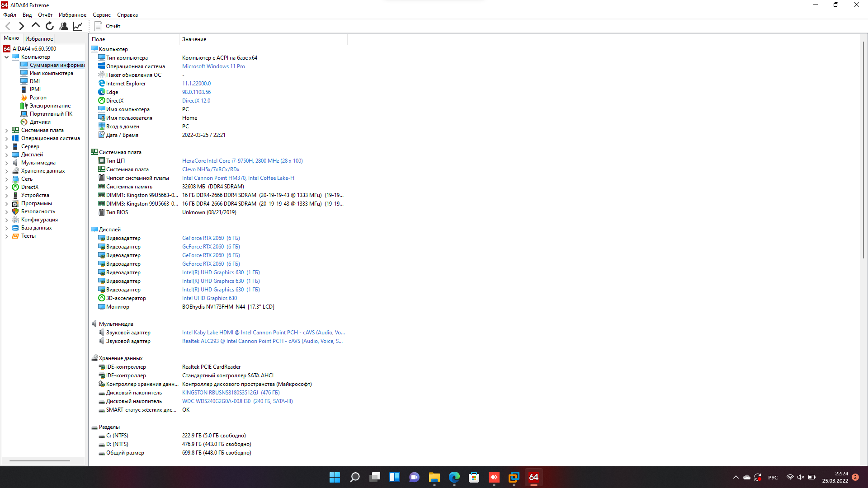Screen dimensions: 868x488
Task: Click the DirectX tree icon
Action: [15, 187]
